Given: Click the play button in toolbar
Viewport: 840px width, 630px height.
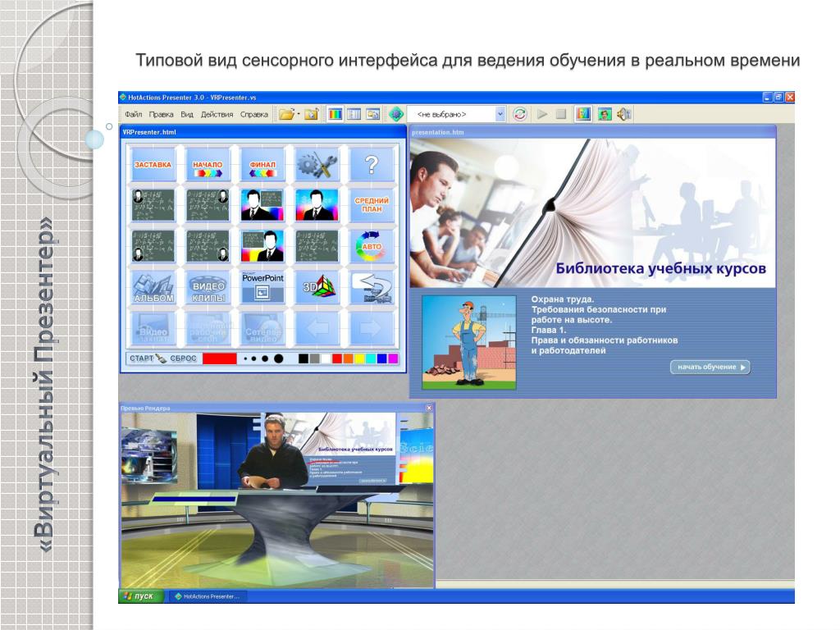Looking at the screenshot, I should click(542, 114).
